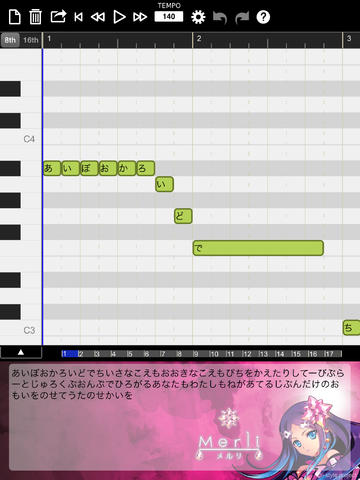
Task: Tap the trash can delete icon
Action: (x=35, y=17)
